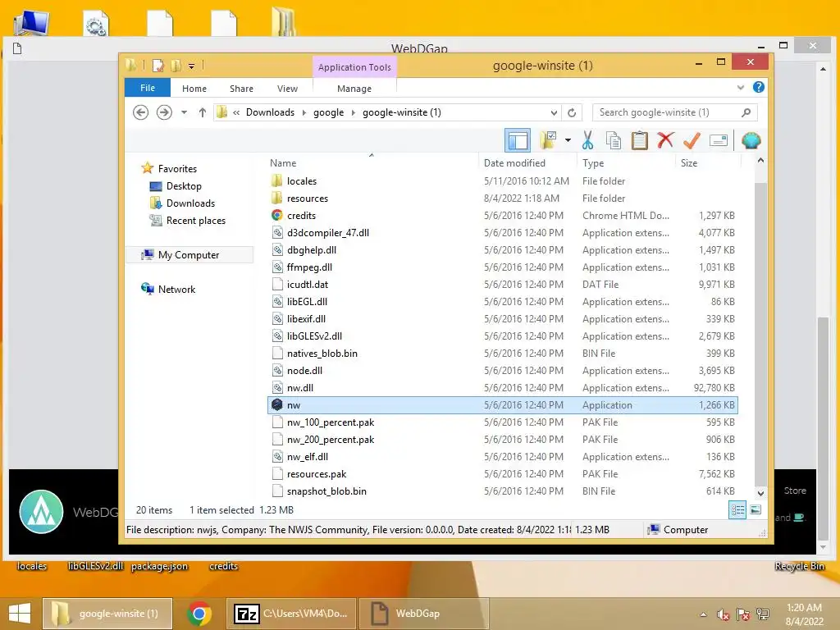Expand the ribbon using the chevron
Image resolution: width=840 pixels, height=630 pixels.
(x=741, y=87)
